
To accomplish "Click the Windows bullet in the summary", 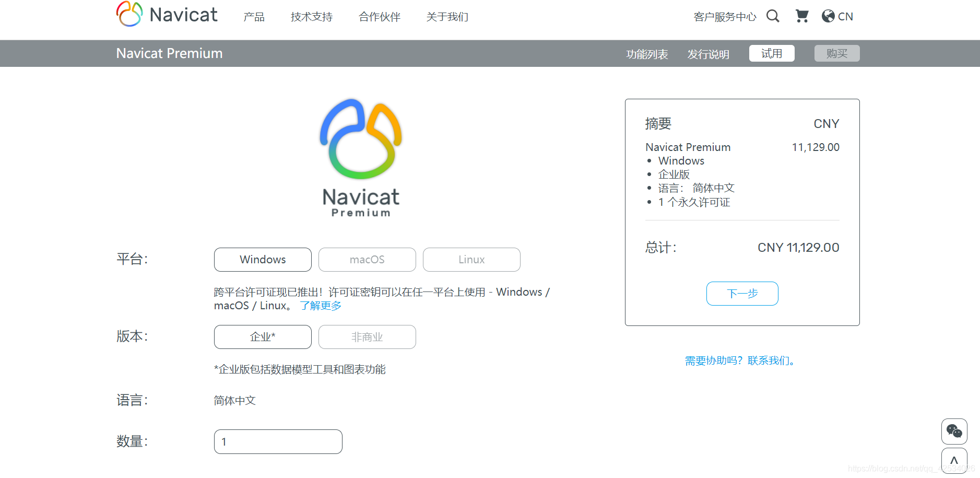I will click(x=681, y=161).
